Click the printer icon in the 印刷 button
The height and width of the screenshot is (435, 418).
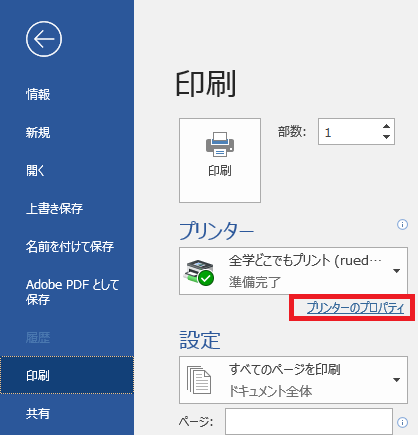tap(220, 144)
